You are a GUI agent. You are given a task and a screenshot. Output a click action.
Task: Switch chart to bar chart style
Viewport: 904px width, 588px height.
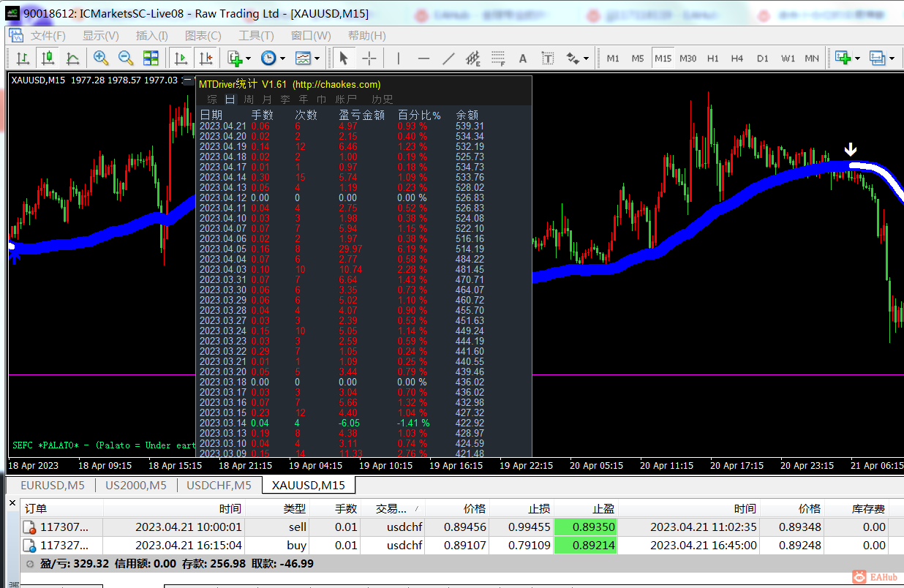click(23, 59)
